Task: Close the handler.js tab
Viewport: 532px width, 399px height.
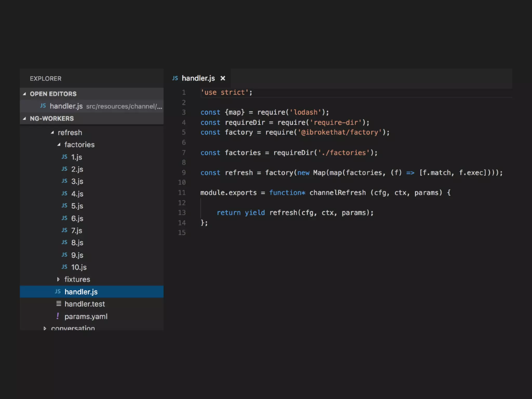Action: [x=223, y=78]
